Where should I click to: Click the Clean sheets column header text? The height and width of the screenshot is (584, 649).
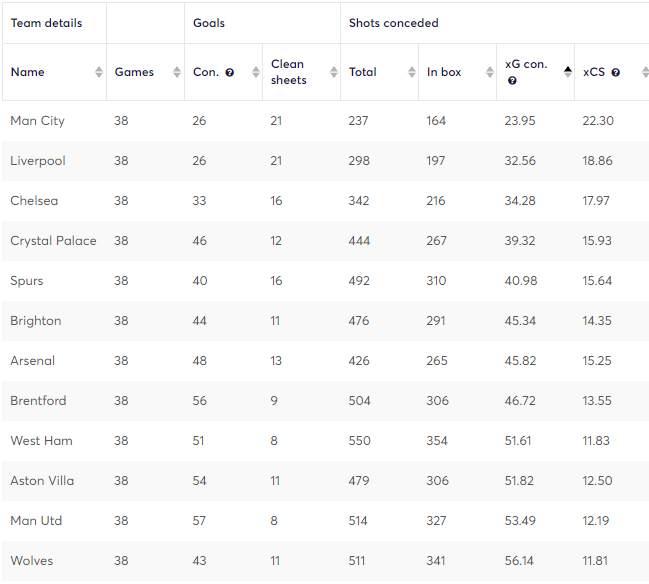click(x=288, y=72)
